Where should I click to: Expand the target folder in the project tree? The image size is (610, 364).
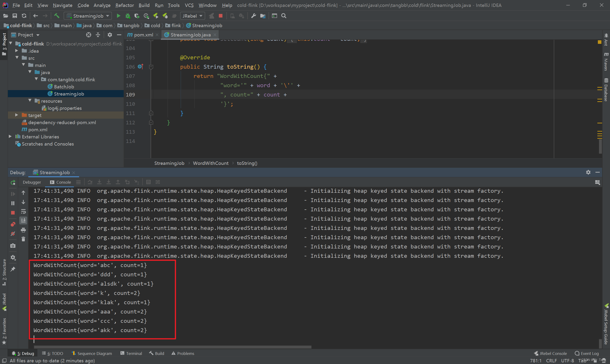tap(17, 115)
